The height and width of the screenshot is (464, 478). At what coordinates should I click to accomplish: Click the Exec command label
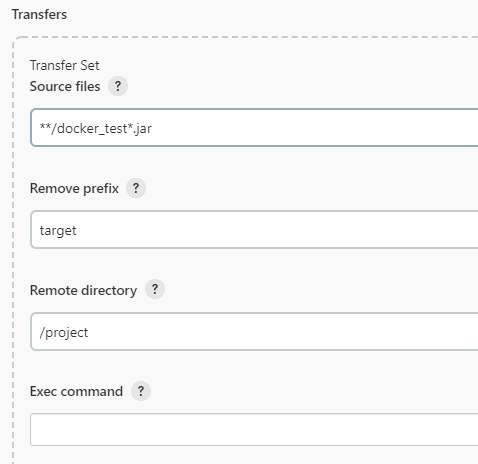point(76,391)
